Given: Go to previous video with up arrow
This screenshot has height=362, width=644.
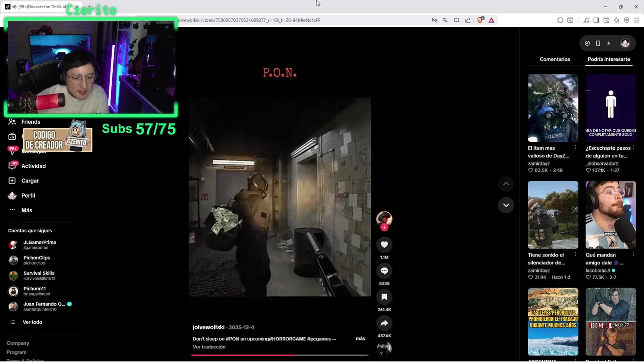Looking at the screenshot, I should pyautogui.click(x=506, y=184).
